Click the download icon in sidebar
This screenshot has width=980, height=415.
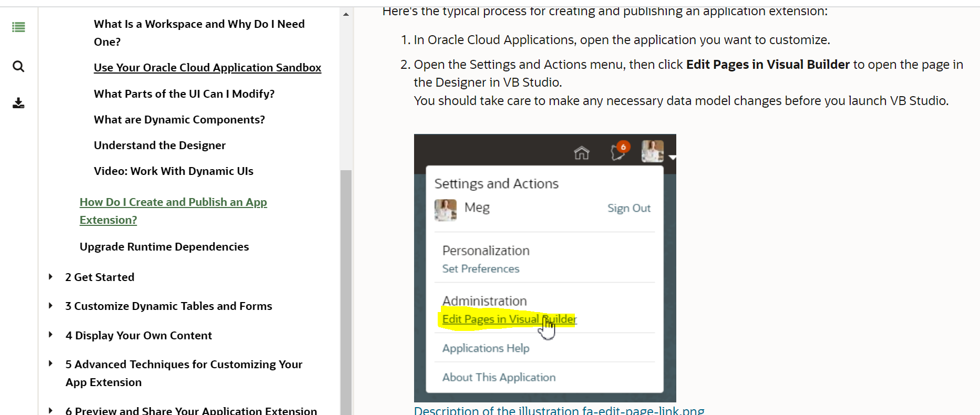point(18,103)
